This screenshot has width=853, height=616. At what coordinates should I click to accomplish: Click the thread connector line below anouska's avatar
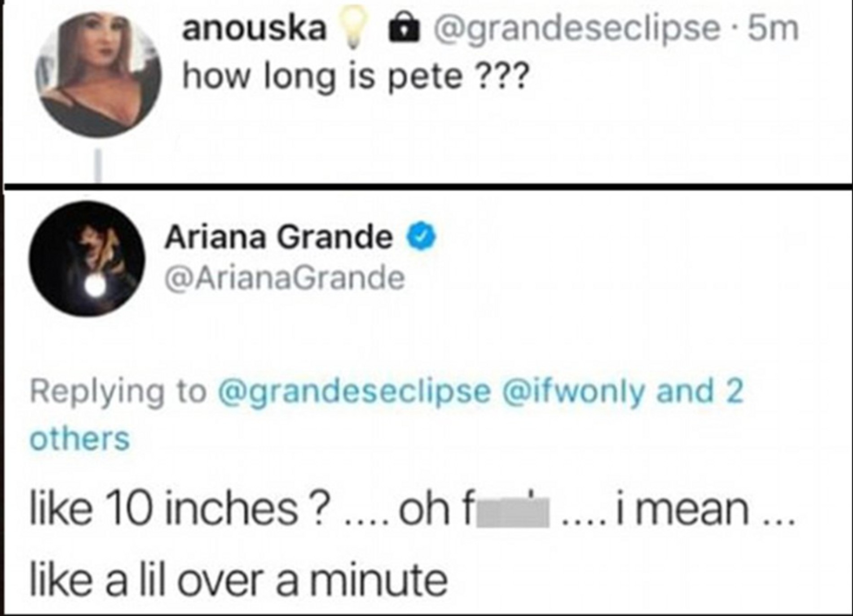(x=98, y=167)
